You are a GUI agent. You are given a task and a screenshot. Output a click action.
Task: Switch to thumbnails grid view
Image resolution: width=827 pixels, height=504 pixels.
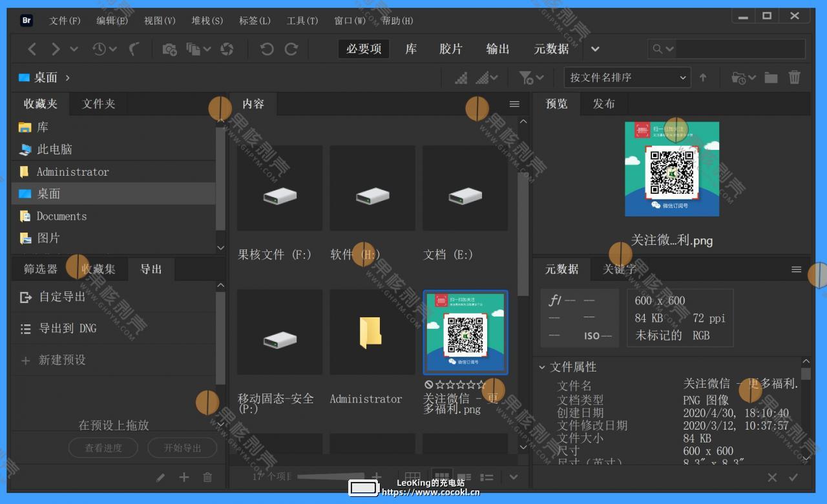coord(441,478)
